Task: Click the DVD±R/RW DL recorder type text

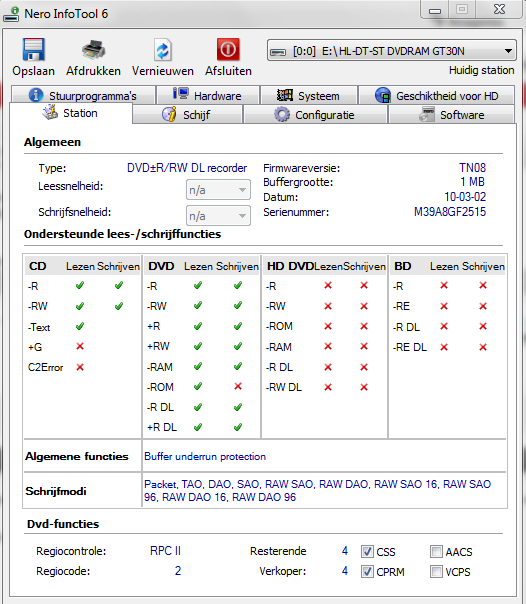Action: click(x=187, y=168)
